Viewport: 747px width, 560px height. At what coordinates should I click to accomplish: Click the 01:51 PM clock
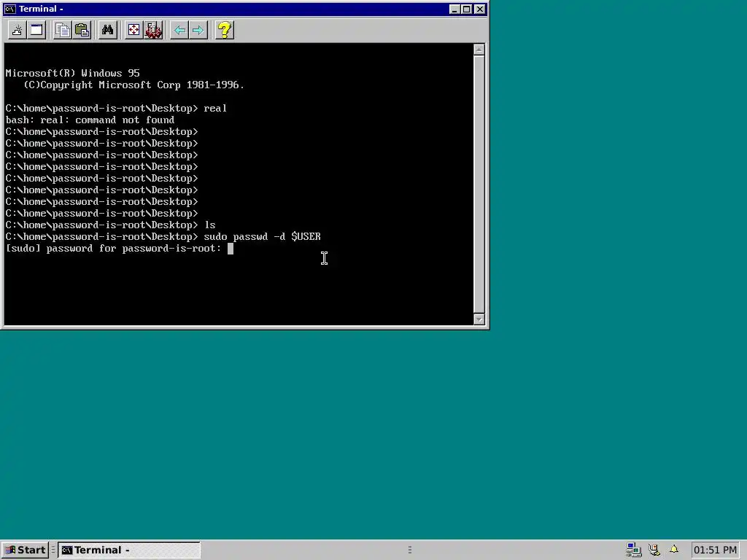[715, 550]
